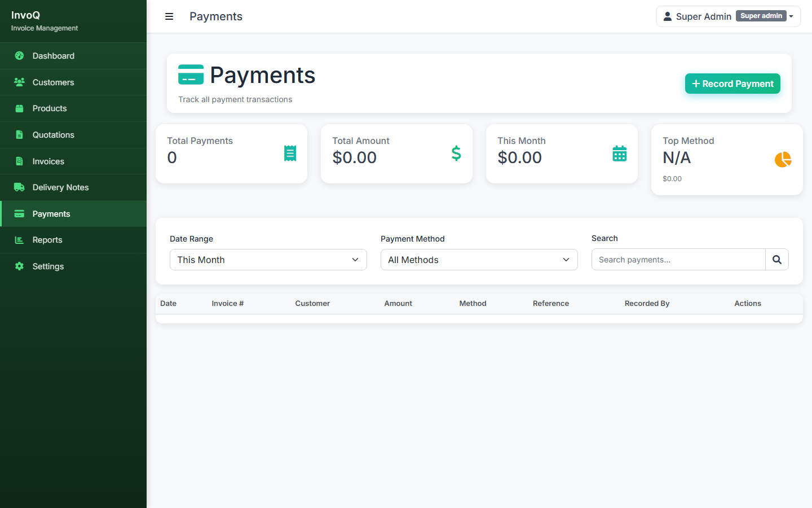
Task: Expand the Super Admin user menu caret
Action: tap(791, 16)
